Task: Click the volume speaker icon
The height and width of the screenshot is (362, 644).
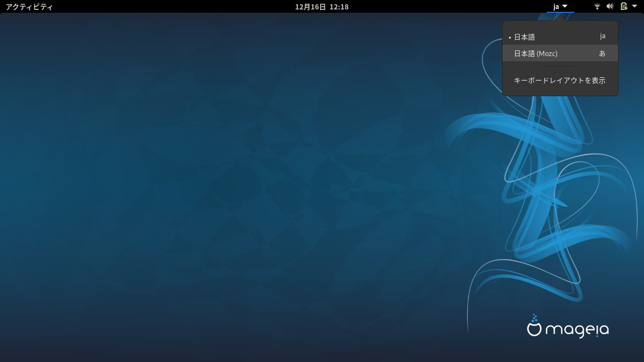Action: tap(610, 7)
